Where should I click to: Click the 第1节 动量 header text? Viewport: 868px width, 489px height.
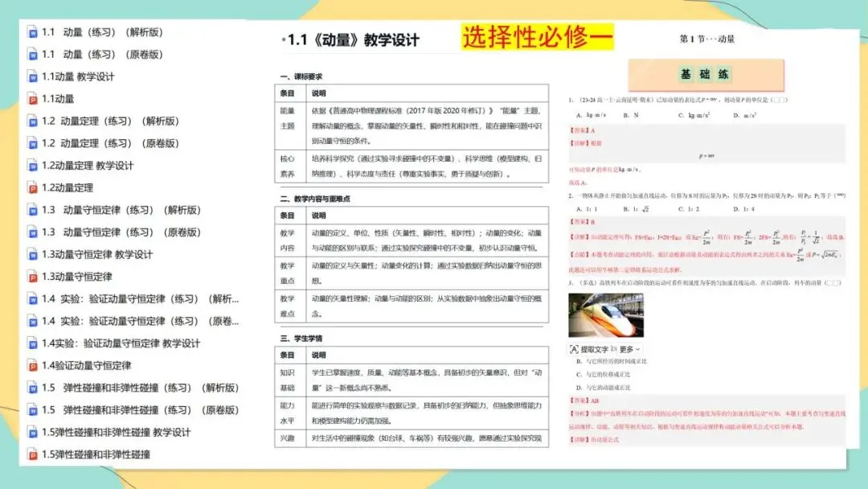[707, 39]
